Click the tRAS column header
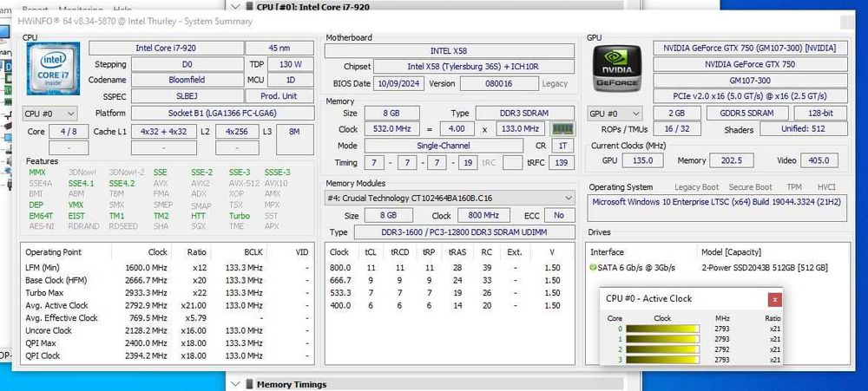868x391 pixels. (x=457, y=252)
